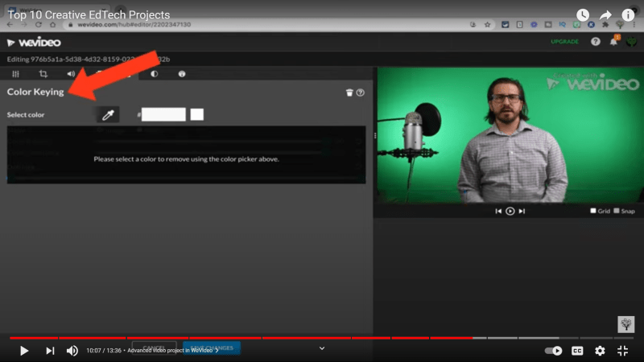Open the crop/transform tab icon
This screenshot has width=644, height=362.
tap(43, 74)
